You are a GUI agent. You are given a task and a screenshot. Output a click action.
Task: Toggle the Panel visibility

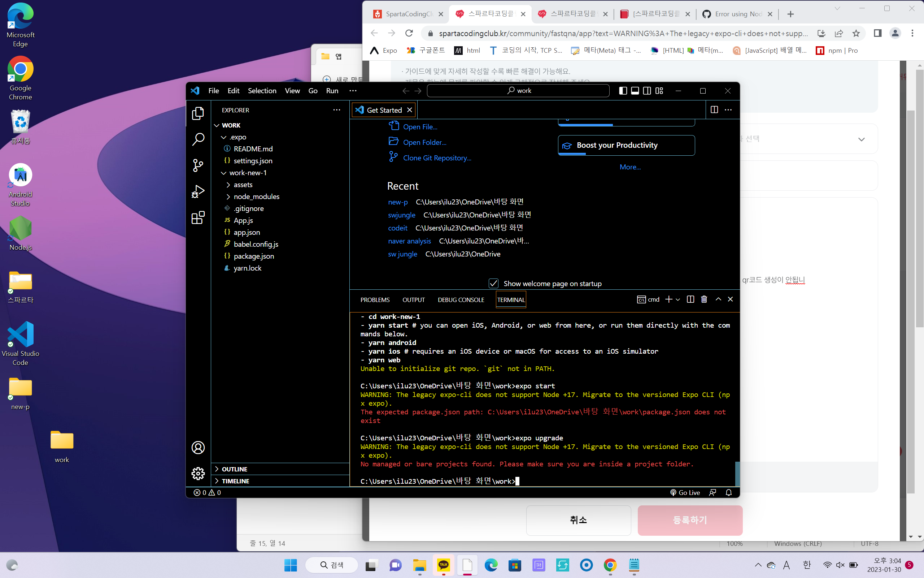point(635,91)
